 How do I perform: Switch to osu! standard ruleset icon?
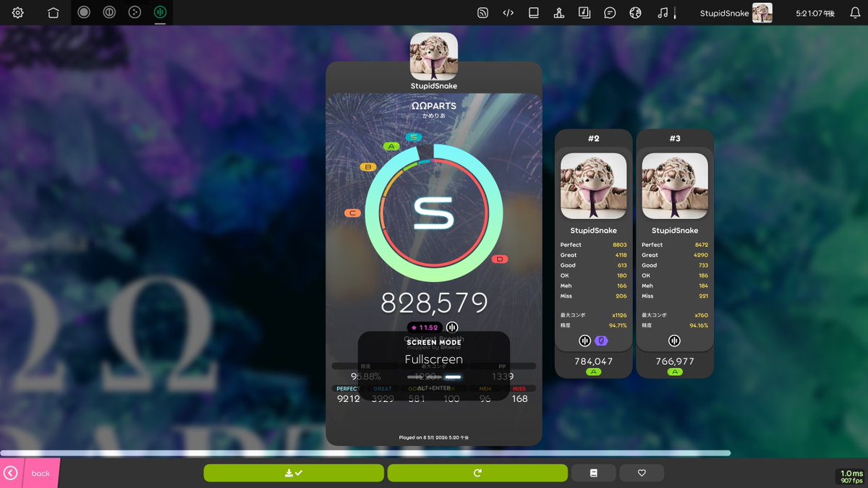84,12
